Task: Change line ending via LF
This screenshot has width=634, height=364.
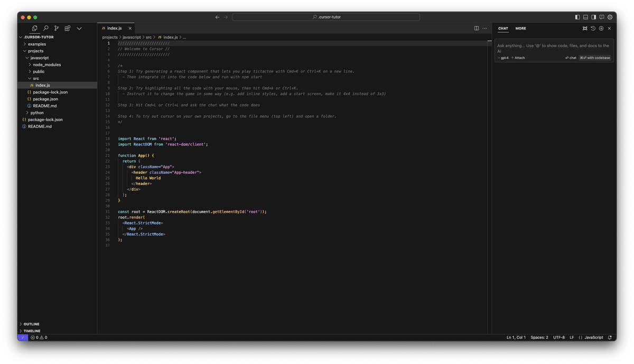Action: (572, 337)
